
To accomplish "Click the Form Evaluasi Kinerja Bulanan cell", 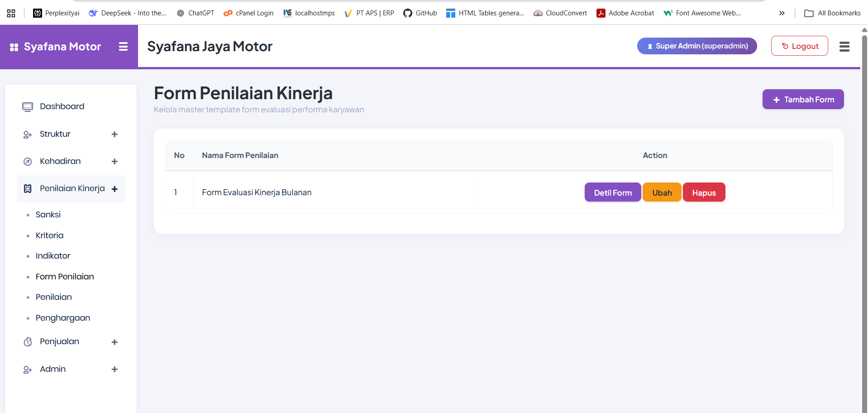I will (x=335, y=192).
